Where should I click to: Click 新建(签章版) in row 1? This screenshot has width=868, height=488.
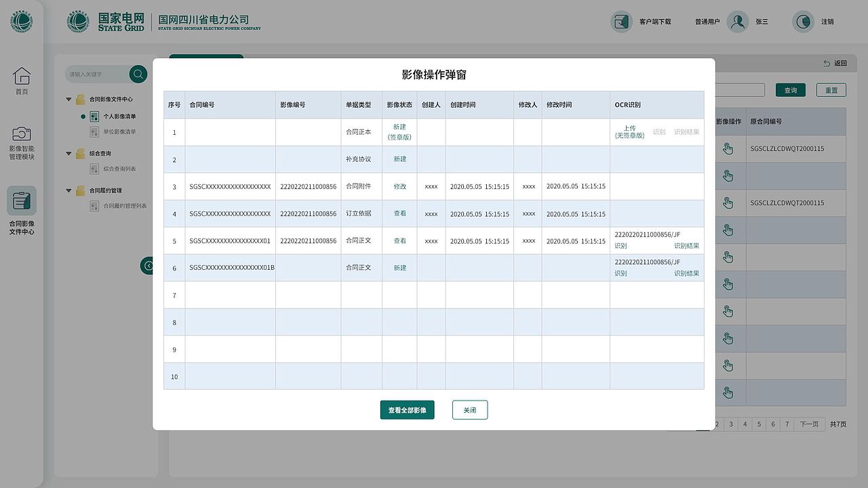click(x=399, y=132)
